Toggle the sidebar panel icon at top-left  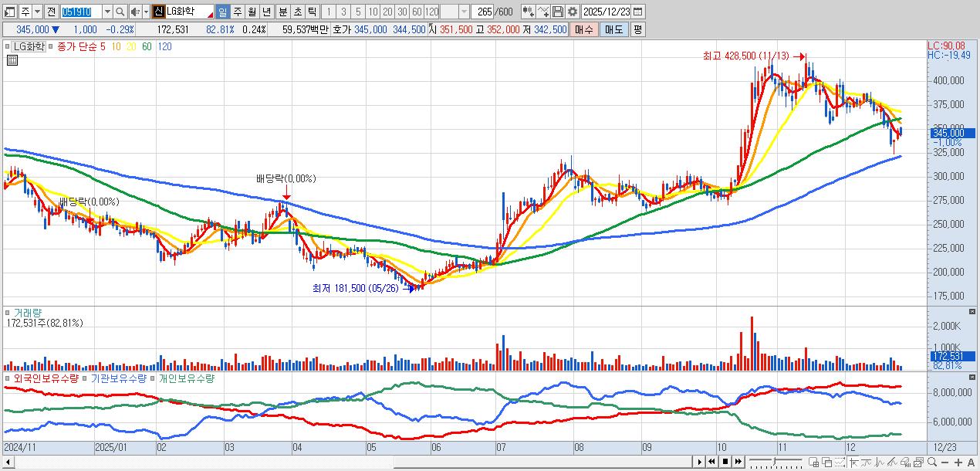(x=8, y=12)
